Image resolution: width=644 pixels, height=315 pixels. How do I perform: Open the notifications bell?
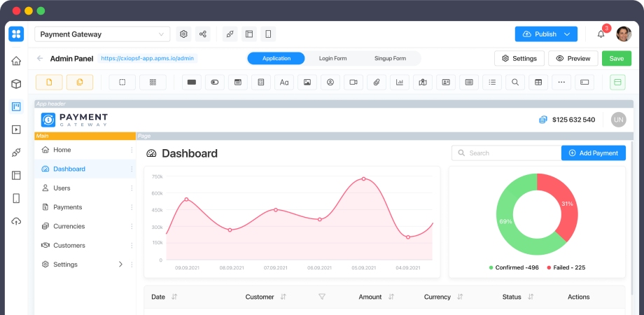tap(601, 34)
